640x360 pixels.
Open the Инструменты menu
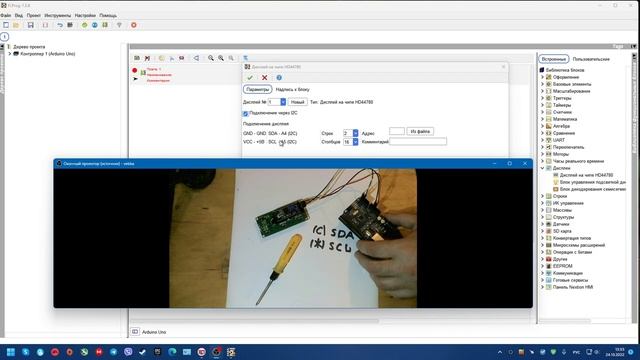[x=58, y=16]
